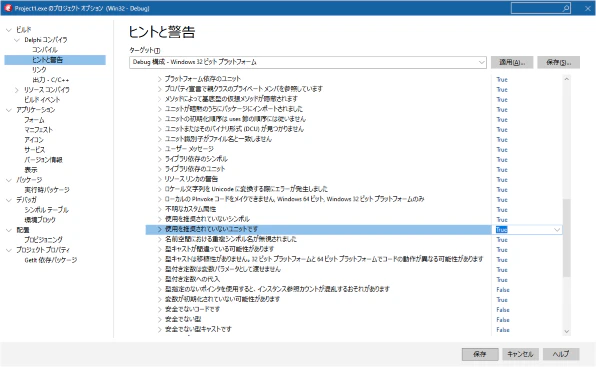This screenshot has width=596, height=367.
Task: Click the 保存(S)... button beside target
Action: pos(558,62)
